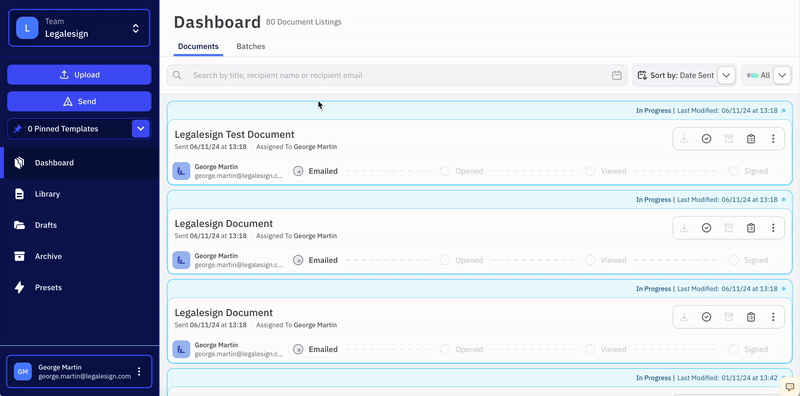
Task: Go to Archive in the sidebar
Action: click(x=79, y=256)
